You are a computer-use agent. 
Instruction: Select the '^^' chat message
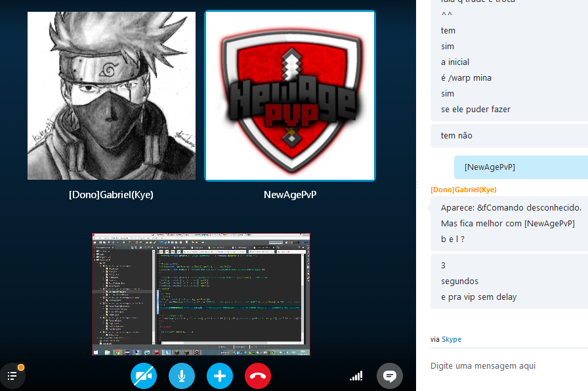coord(447,14)
